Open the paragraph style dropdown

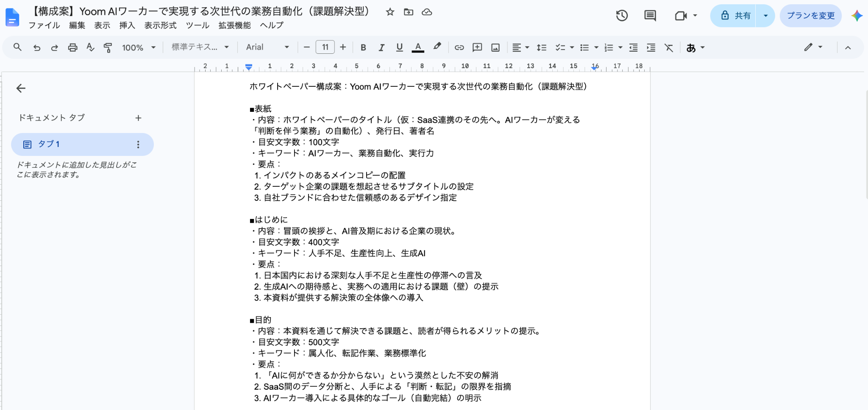pyautogui.click(x=200, y=47)
